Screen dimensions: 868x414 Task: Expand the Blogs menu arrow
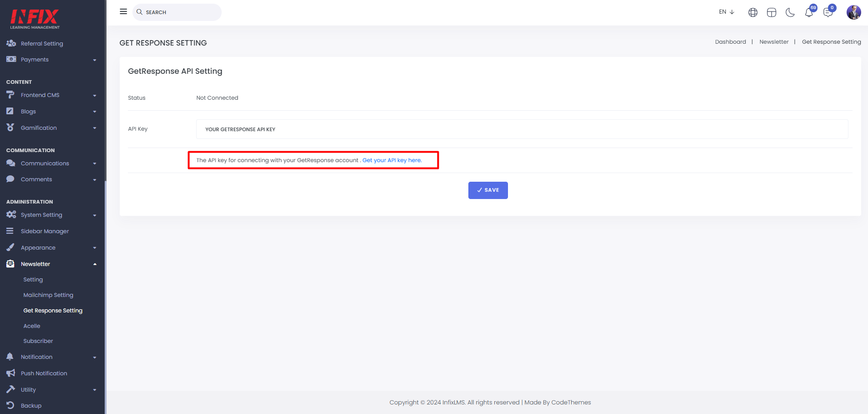[x=95, y=112]
